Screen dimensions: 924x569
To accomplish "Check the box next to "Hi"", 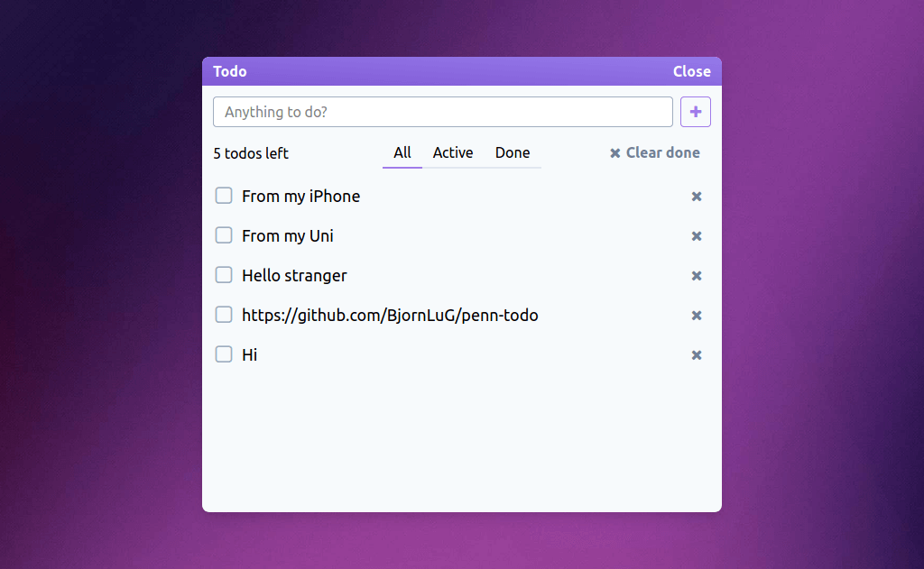I will click(224, 354).
